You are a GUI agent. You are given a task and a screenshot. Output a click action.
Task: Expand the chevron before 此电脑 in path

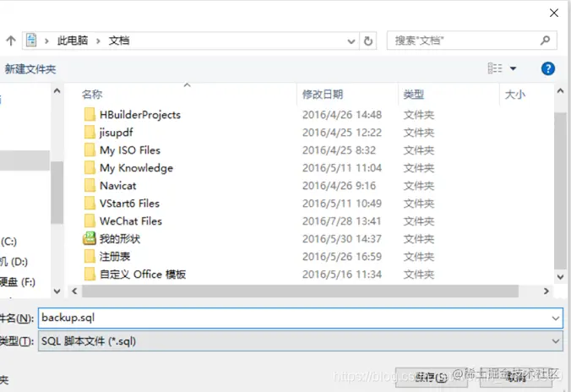(x=46, y=41)
